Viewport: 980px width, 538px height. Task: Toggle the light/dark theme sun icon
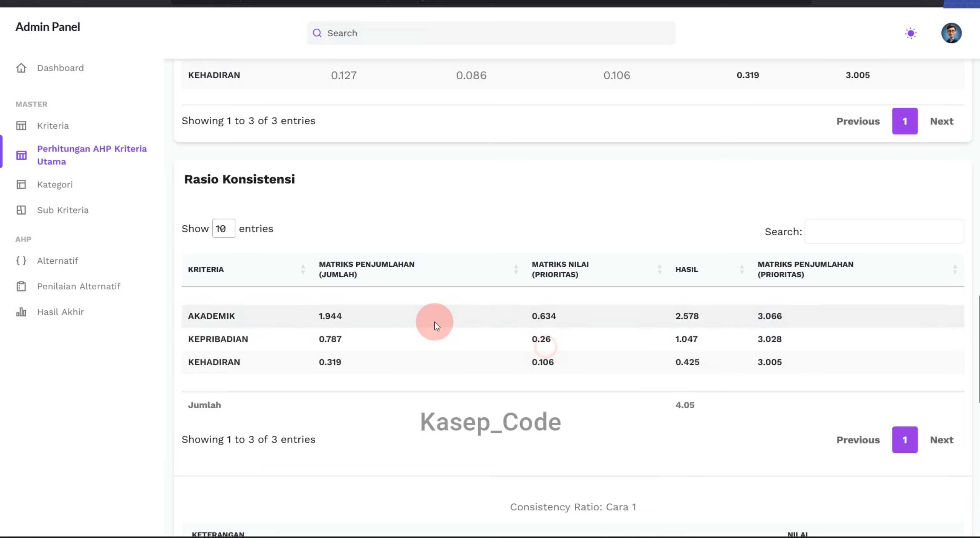(x=911, y=33)
